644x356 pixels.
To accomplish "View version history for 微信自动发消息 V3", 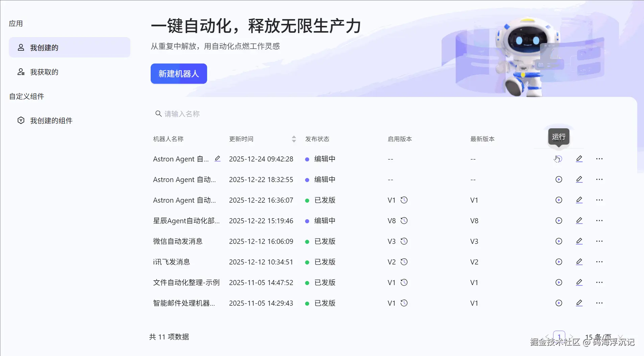I will click(x=404, y=241).
